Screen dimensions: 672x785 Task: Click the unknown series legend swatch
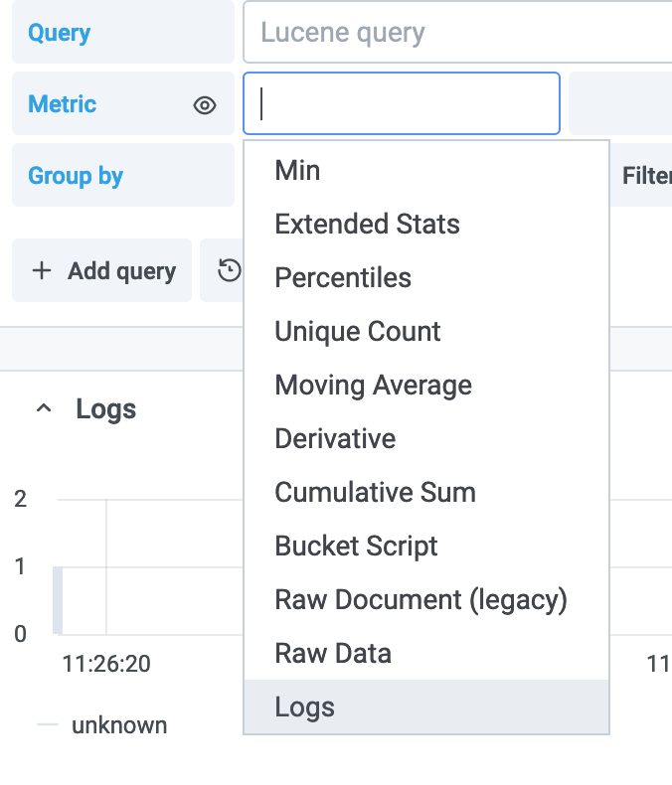point(48,725)
